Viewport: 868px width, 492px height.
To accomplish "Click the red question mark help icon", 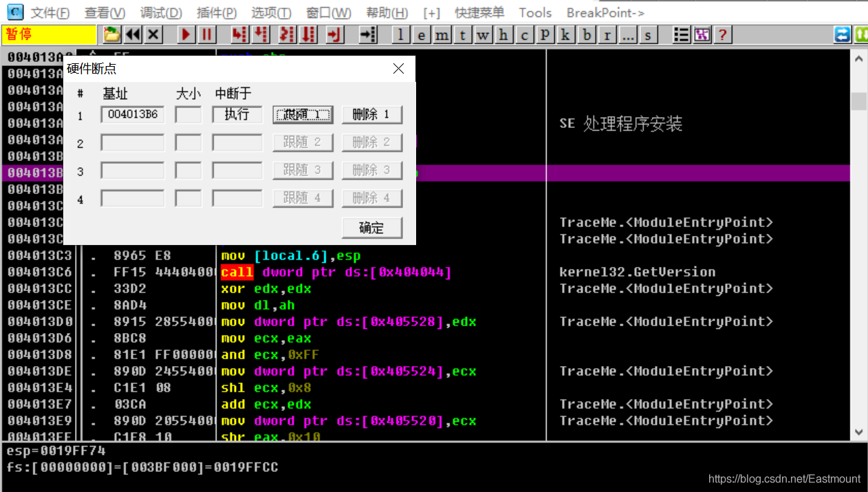I will 723,34.
